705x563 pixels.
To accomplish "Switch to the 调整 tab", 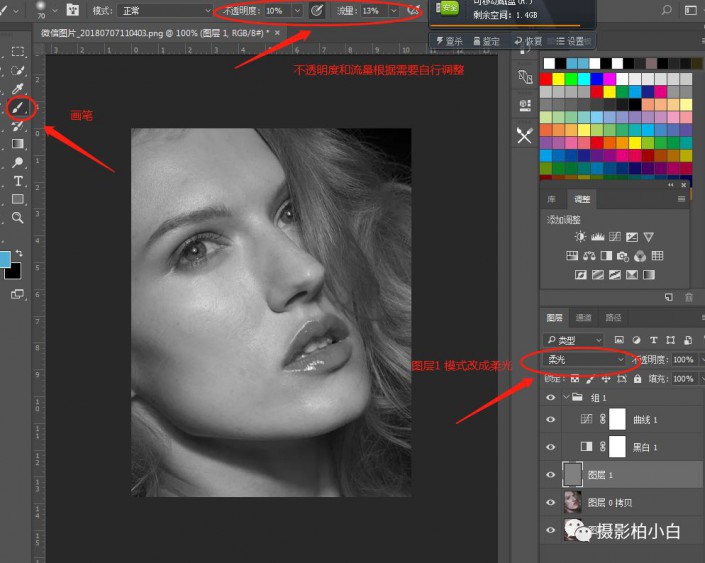I will (x=582, y=199).
